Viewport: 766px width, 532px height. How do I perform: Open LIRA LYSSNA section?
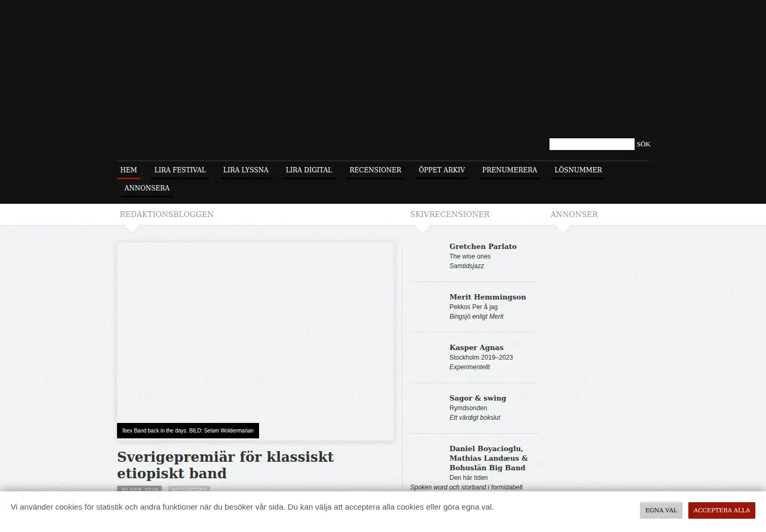246,170
